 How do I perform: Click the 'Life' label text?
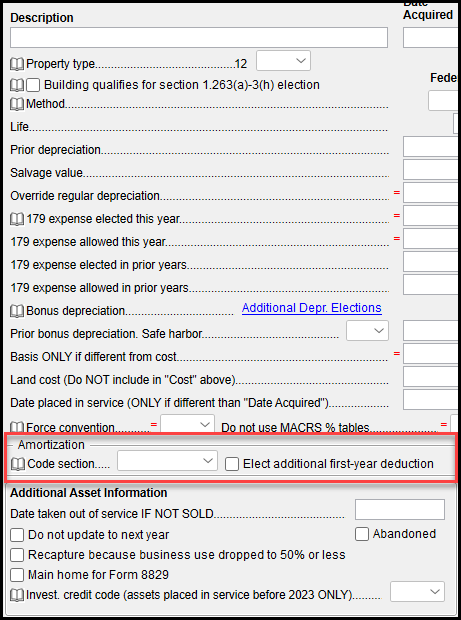click(19, 127)
